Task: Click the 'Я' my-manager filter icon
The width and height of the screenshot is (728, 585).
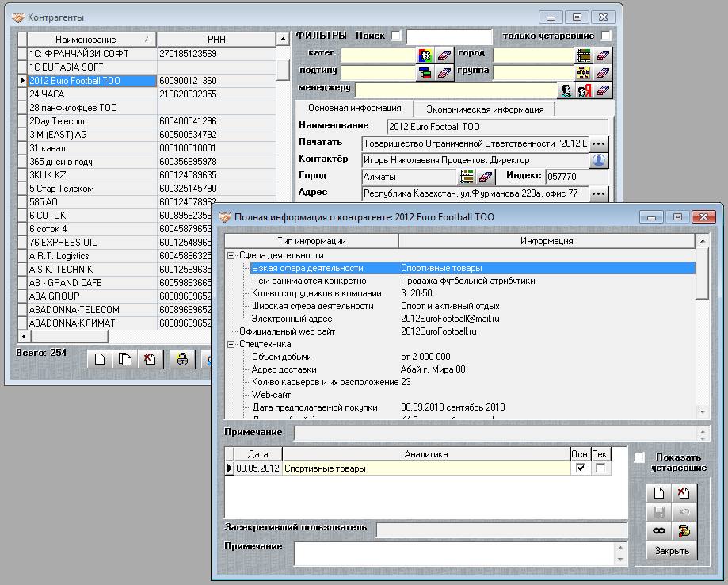Action: [584, 90]
